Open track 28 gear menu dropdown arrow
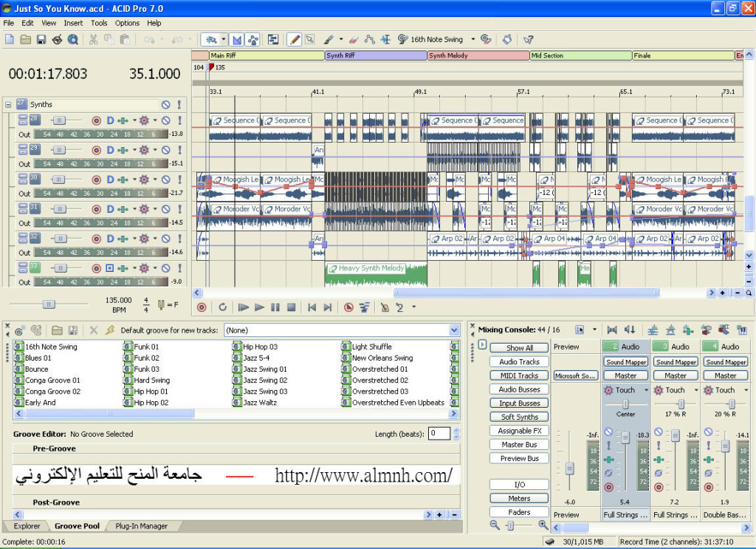This screenshot has width=756, height=549. [155, 120]
